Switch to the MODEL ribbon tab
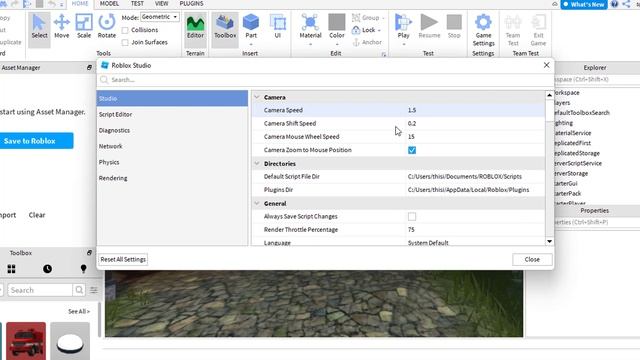The image size is (640, 360). point(109,4)
